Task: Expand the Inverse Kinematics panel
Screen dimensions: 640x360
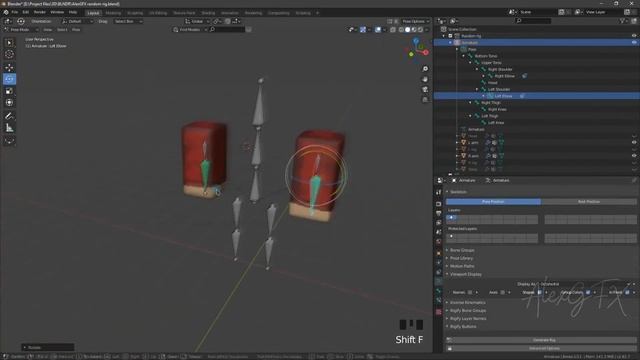Action: coord(467,302)
